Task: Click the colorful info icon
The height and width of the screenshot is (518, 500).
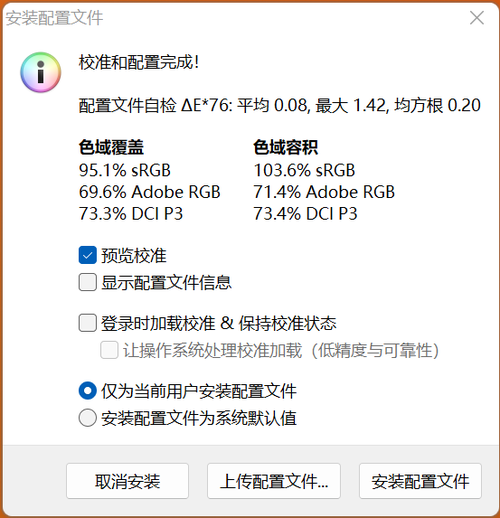Action: point(41,72)
